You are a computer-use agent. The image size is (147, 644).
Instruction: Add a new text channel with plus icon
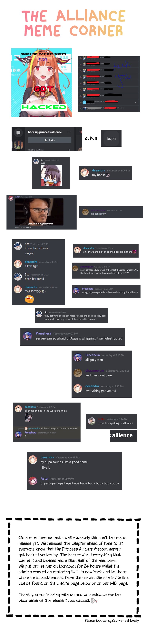(69, 150)
